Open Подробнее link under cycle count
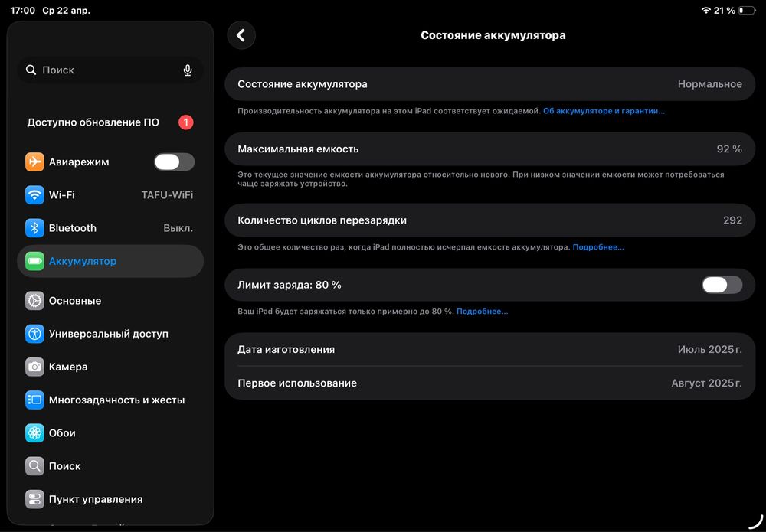Image resolution: width=766 pixels, height=532 pixels. 598,247
